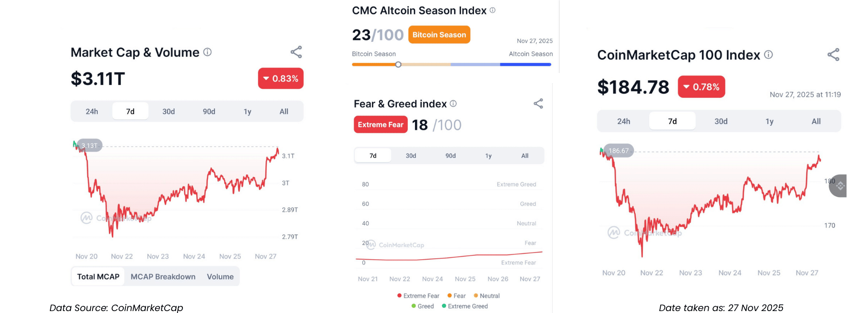Select 24h range on Market Cap chart
The width and height of the screenshot is (868, 313).
point(92,111)
